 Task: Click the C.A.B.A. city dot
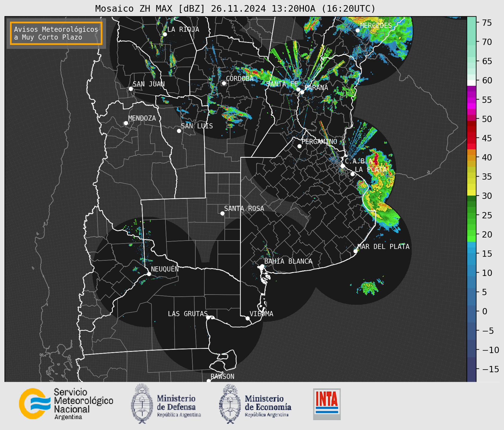tap(343, 166)
